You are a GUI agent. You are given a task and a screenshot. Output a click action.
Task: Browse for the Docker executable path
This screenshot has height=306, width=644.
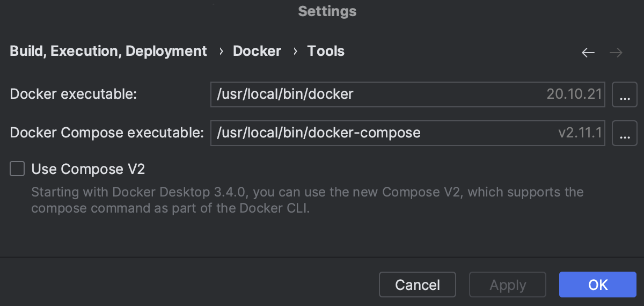[x=624, y=95]
